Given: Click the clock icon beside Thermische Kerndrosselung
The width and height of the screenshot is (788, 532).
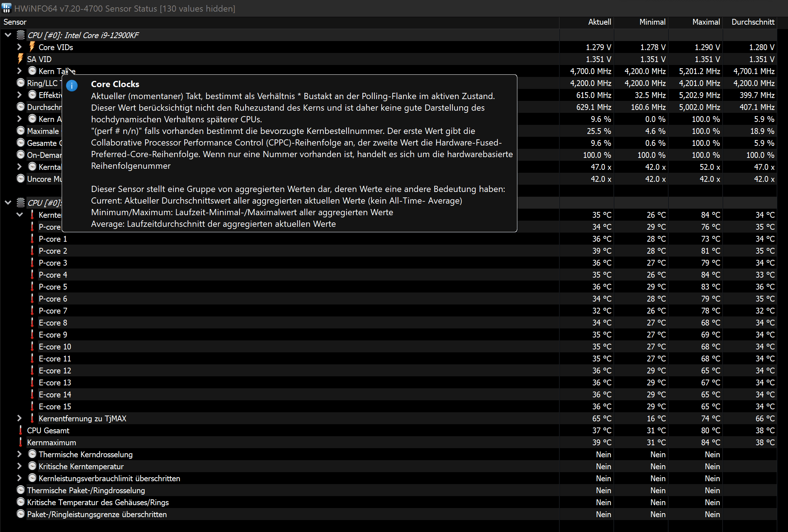Looking at the screenshot, I should (x=32, y=454).
